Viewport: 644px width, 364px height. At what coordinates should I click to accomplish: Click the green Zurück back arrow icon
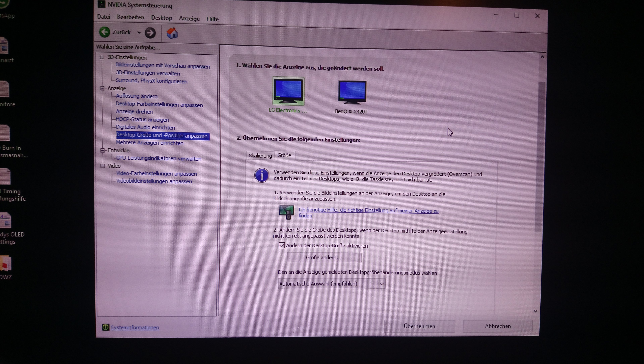pyautogui.click(x=104, y=32)
